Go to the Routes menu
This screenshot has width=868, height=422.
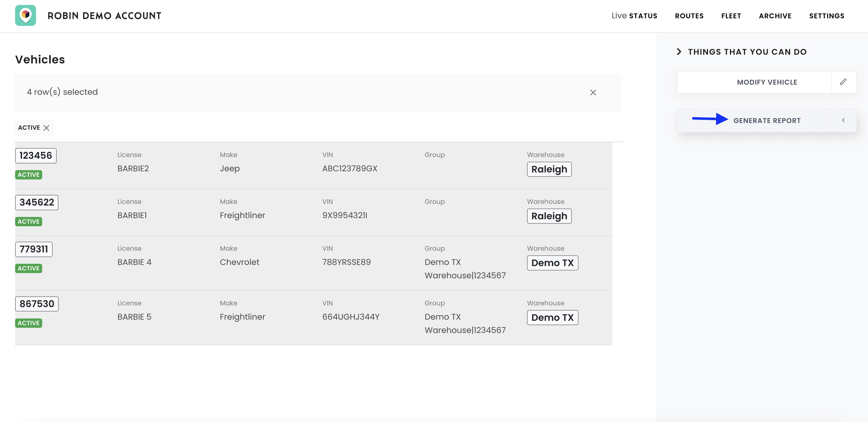pos(689,16)
